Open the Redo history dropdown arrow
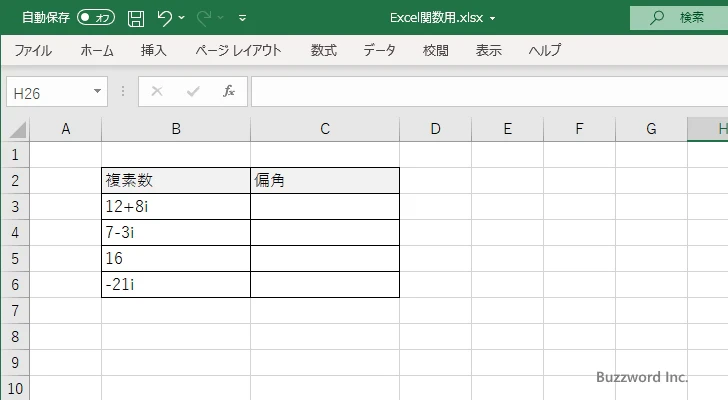Image resolution: width=728 pixels, height=400 pixels. tap(221, 18)
